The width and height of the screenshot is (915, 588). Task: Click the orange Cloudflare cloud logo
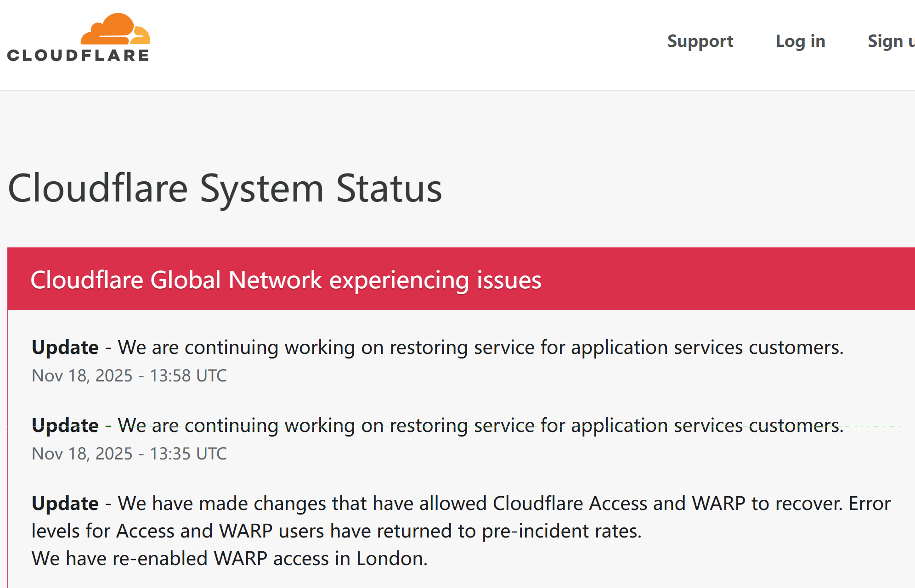[x=116, y=29]
